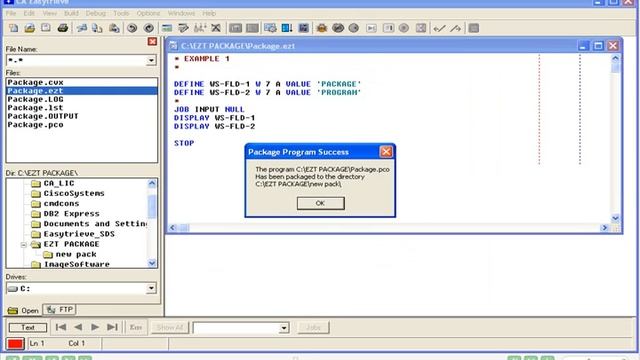Click the Jobs button
The image size is (640, 360).
313,327
